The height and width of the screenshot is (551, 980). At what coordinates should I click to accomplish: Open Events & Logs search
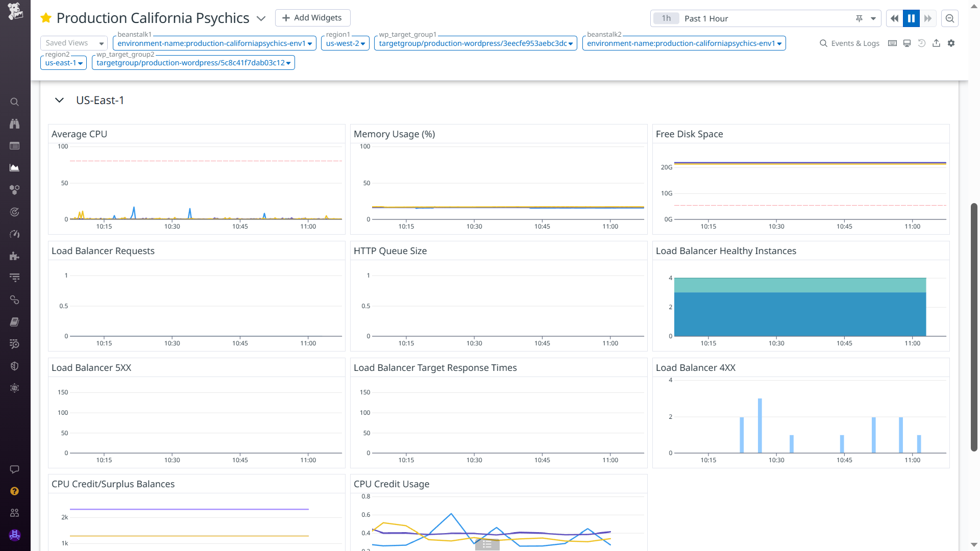(849, 43)
